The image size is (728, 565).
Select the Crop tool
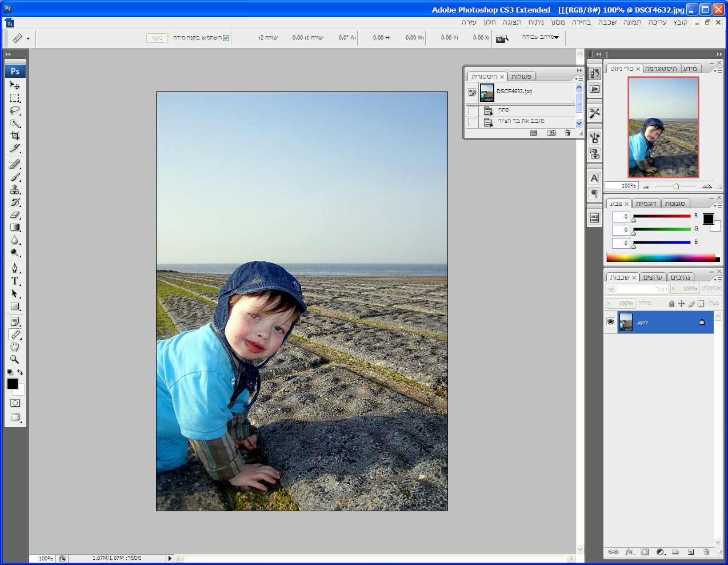[15, 136]
